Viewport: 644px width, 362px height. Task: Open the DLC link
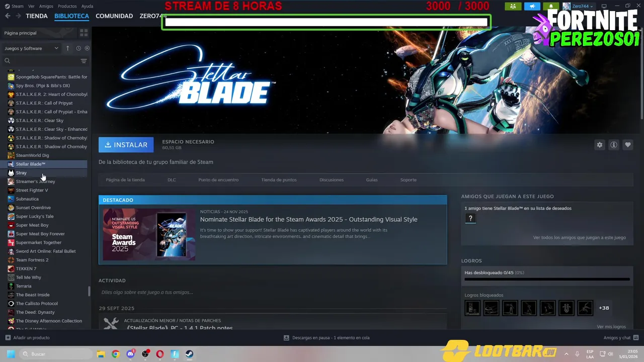(172, 179)
